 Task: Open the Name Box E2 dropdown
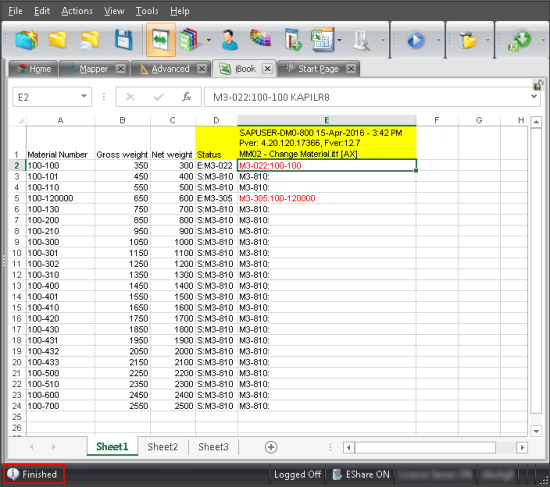83,96
